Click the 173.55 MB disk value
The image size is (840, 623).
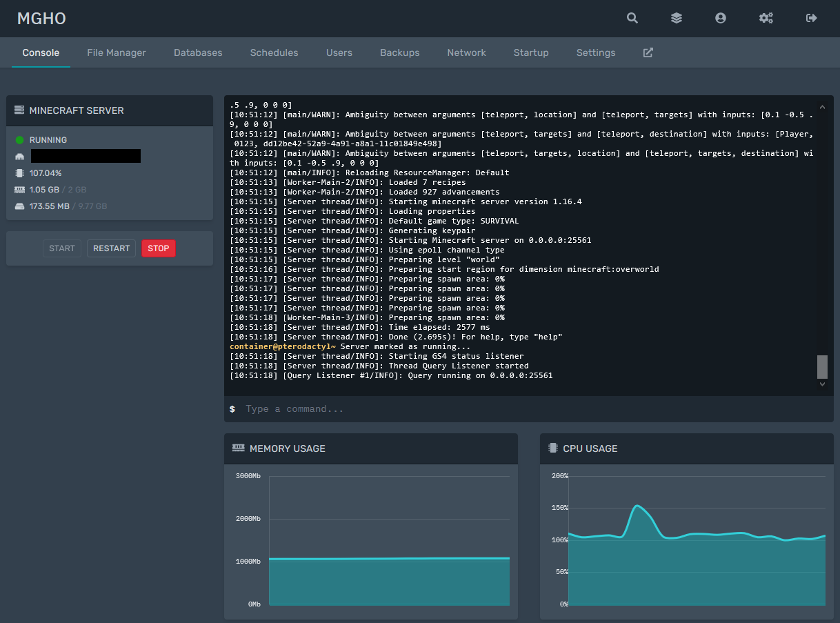[50, 206]
